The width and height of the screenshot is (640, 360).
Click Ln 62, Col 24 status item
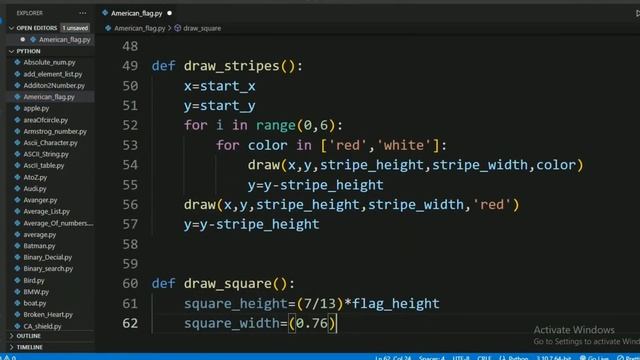(x=393, y=358)
